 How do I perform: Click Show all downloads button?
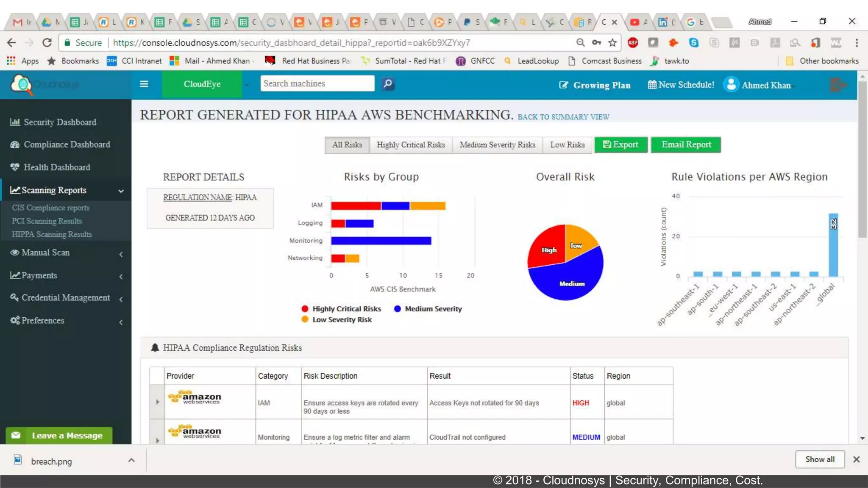[820, 459]
